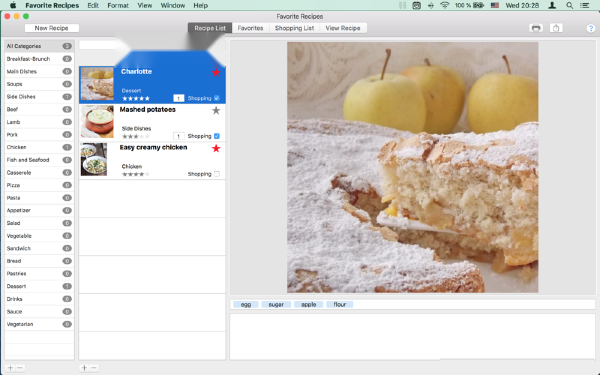This screenshot has width=600, height=375.
Task: Click the user account icon in menu bar
Action: tap(552, 5)
